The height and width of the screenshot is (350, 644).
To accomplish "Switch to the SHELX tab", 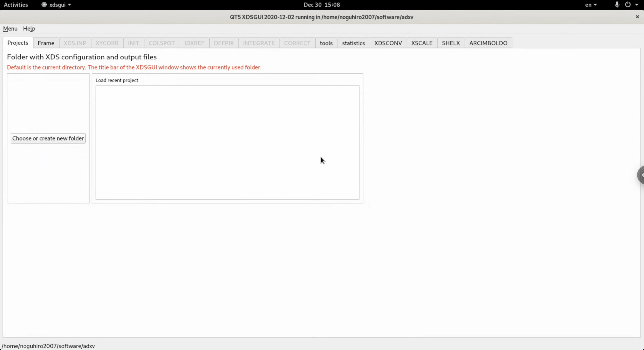I will point(451,43).
